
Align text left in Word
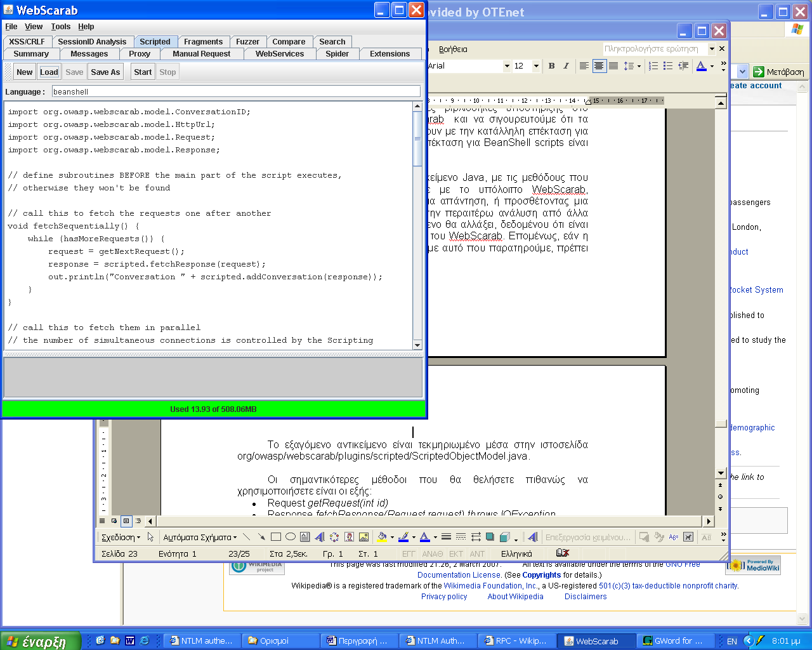[584, 66]
